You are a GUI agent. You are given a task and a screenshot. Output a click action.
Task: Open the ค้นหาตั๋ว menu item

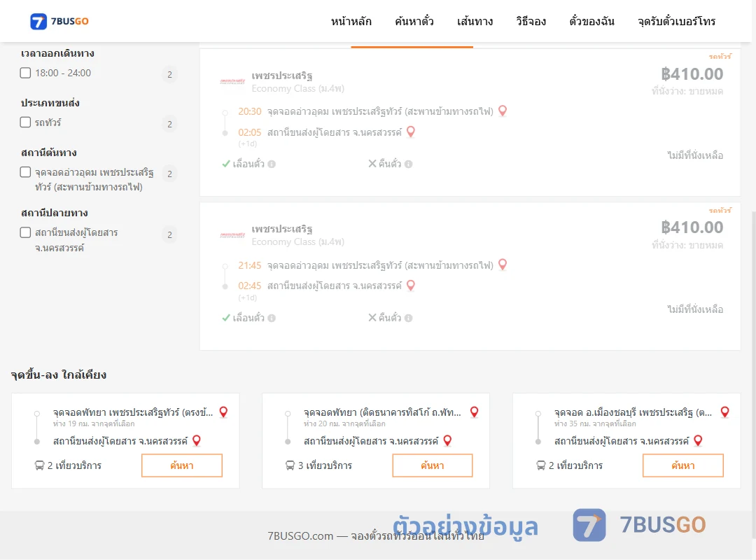[x=414, y=21]
